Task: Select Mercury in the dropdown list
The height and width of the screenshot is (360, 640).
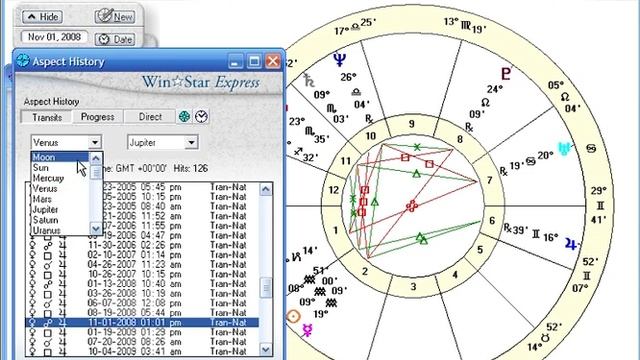Action: coord(60,178)
